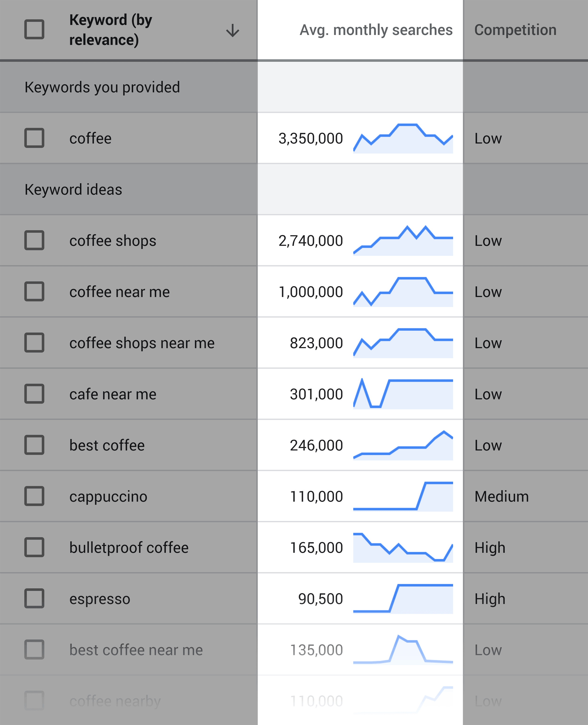
Task: Click the espresso trend sparkline
Action: pos(403,599)
